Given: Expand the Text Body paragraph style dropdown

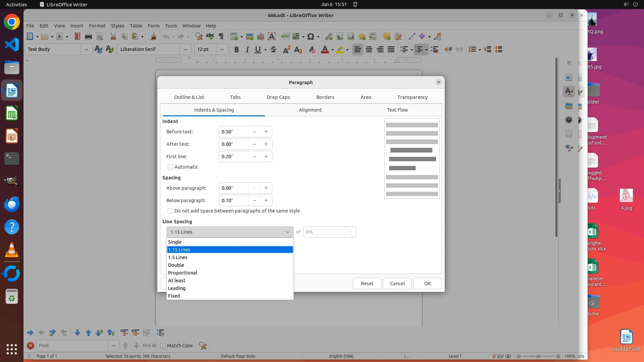Looking at the screenshot, I should [x=86, y=49].
